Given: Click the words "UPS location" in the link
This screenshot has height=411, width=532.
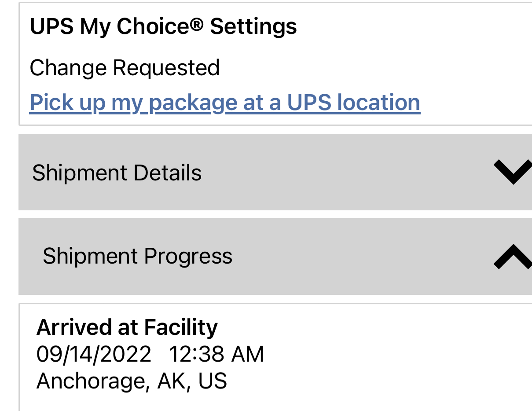Looking at the screenshot, I should (353, 103).
